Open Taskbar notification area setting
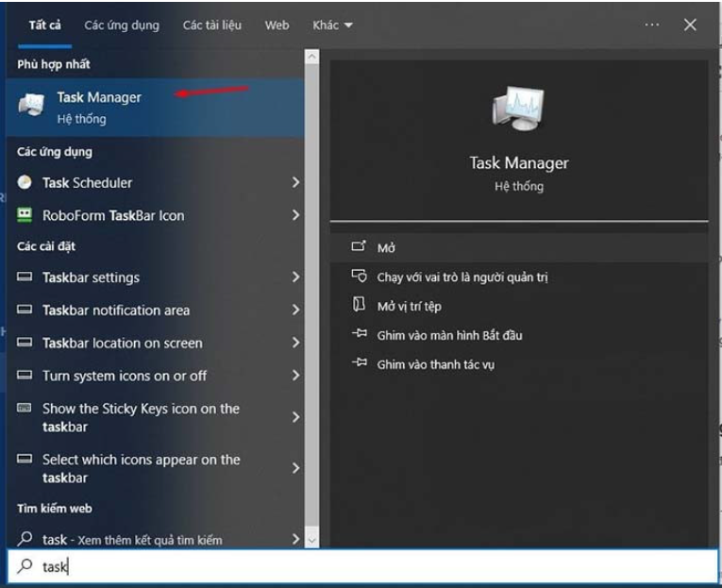Viewport: 722px width, 588px height. click(116, 311)
